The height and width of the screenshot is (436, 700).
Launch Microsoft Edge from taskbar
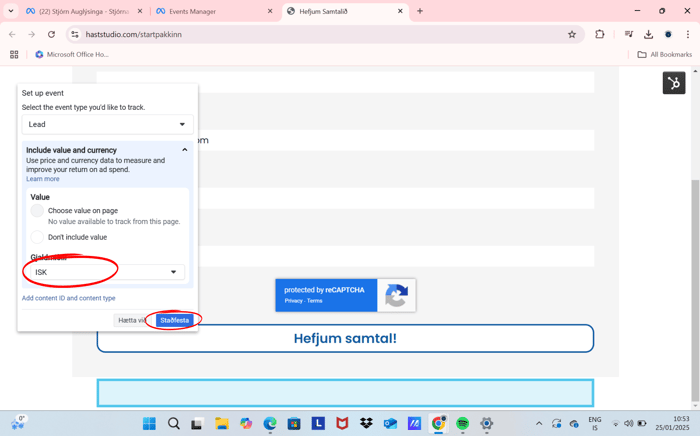[270, 423]
